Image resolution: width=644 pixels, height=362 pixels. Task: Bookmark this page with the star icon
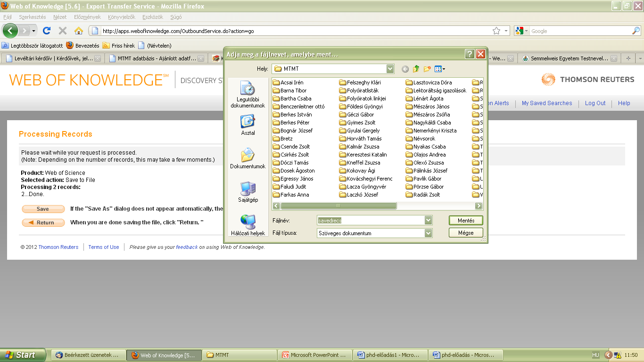[x=496, y=31]
